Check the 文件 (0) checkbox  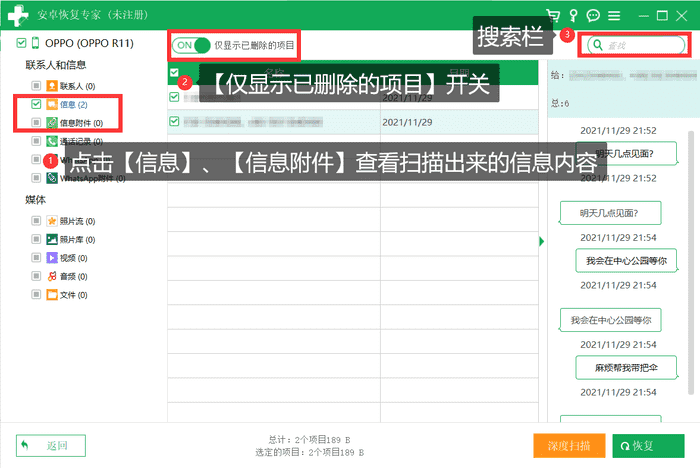point(36,294)
